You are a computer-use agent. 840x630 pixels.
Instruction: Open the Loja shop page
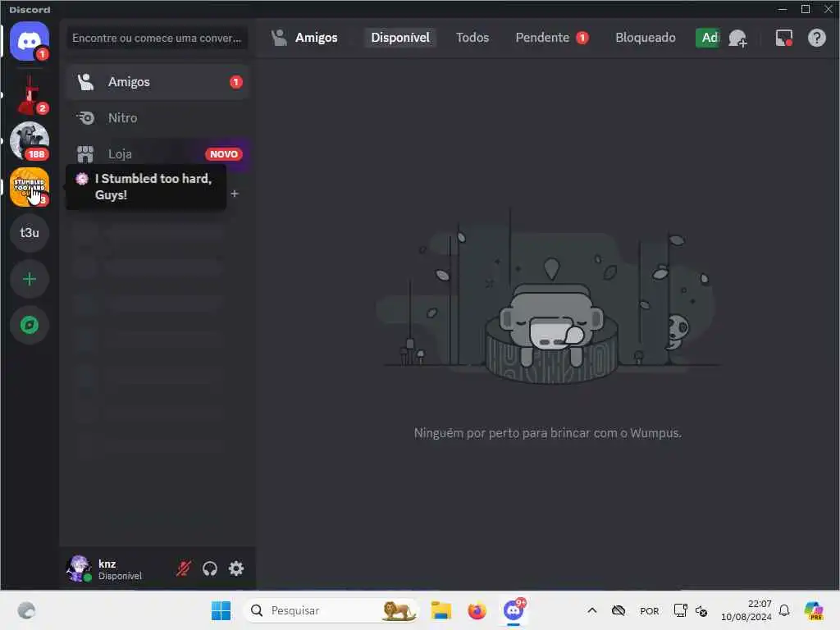(158, 154)
